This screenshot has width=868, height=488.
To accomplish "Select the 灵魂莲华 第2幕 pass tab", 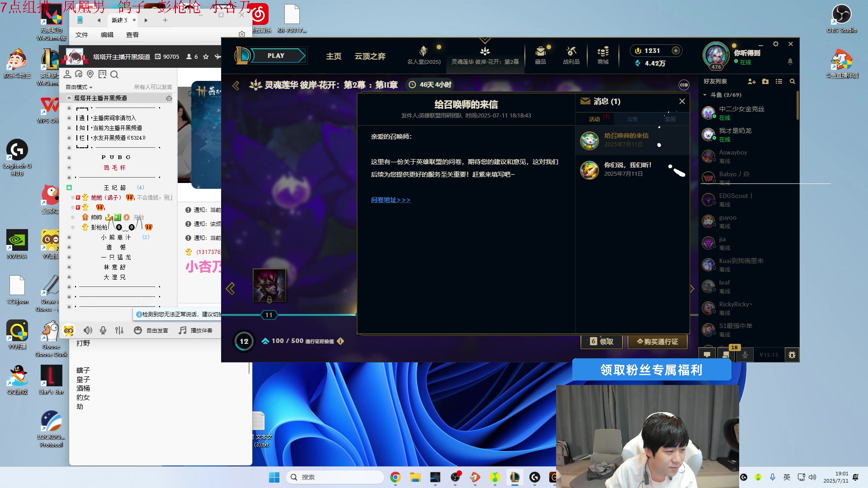I will tap(485, 55).
